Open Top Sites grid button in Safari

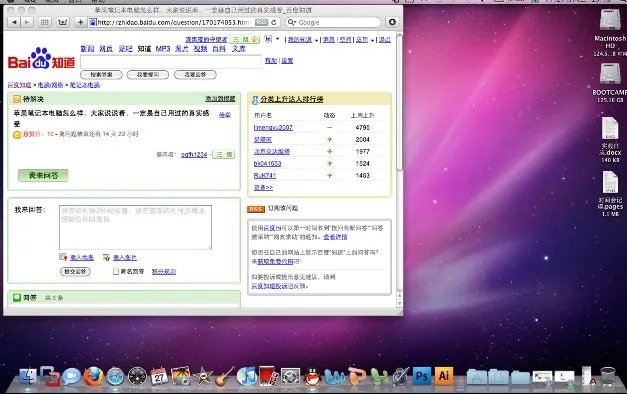tap(44, 22)
